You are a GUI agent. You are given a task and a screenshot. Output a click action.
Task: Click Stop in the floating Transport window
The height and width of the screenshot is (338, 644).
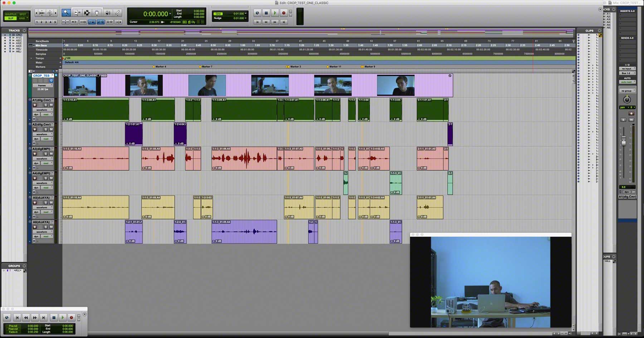tap(54, 317)
